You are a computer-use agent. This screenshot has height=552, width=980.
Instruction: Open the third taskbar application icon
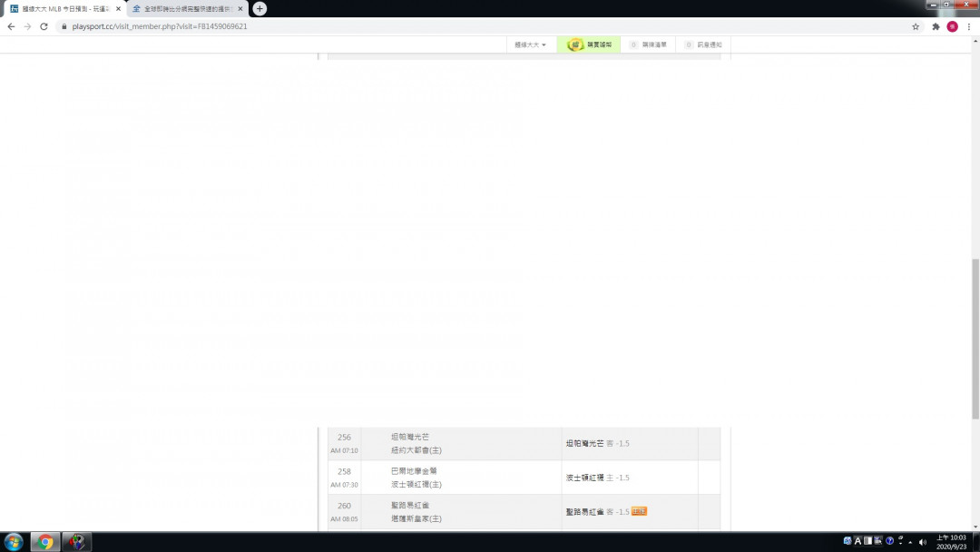coord(77,542)
